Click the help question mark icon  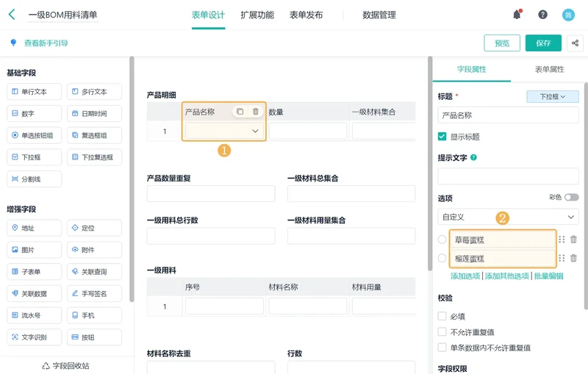tap(542, 15)
